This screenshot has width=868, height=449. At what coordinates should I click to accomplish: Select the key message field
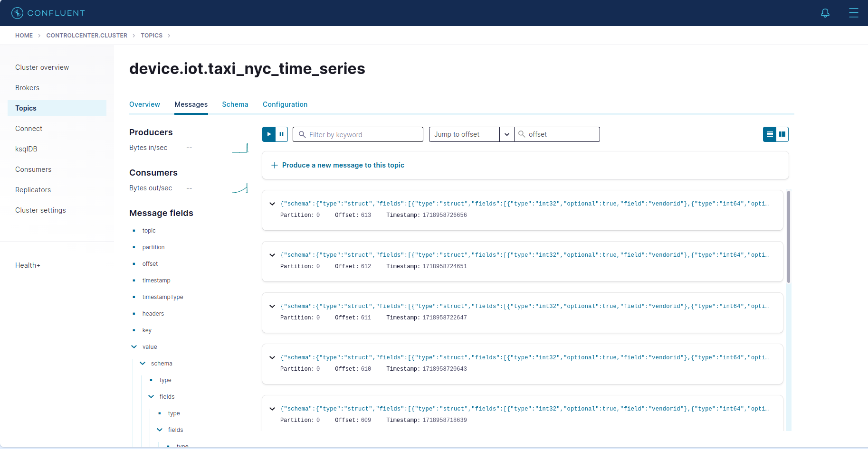point(147,330)
